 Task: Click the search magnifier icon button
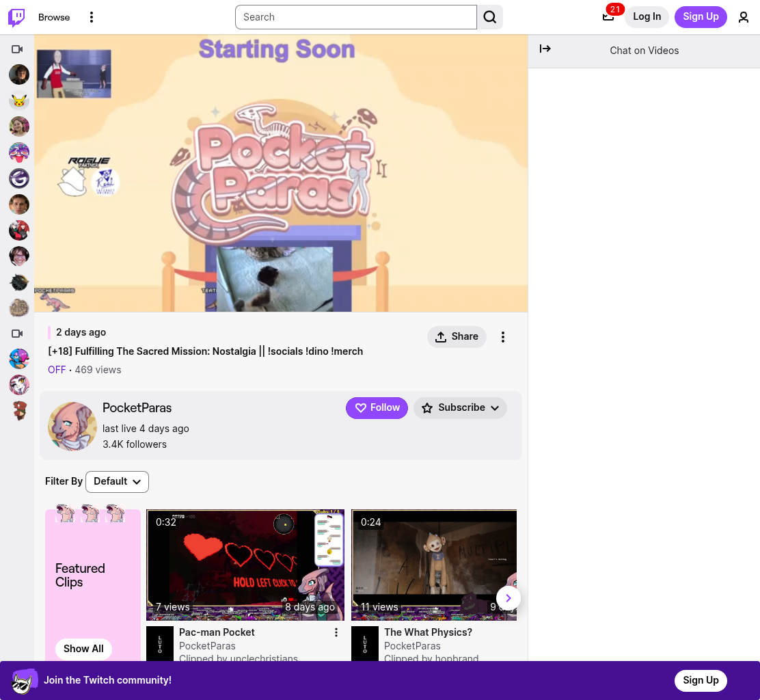(x=489, y=17)
